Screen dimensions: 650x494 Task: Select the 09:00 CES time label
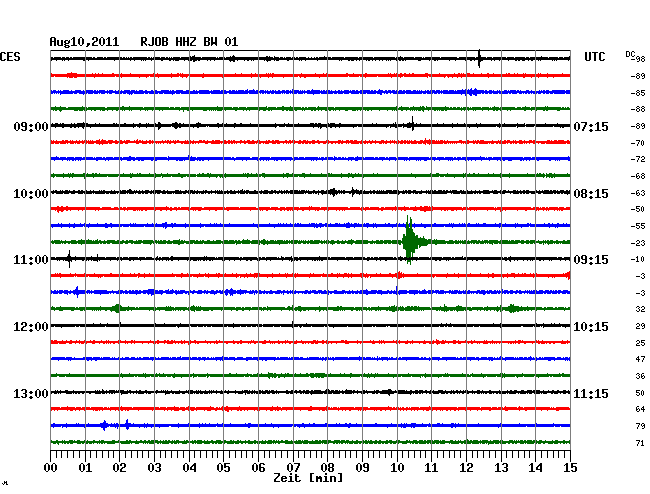click(31, 126)
